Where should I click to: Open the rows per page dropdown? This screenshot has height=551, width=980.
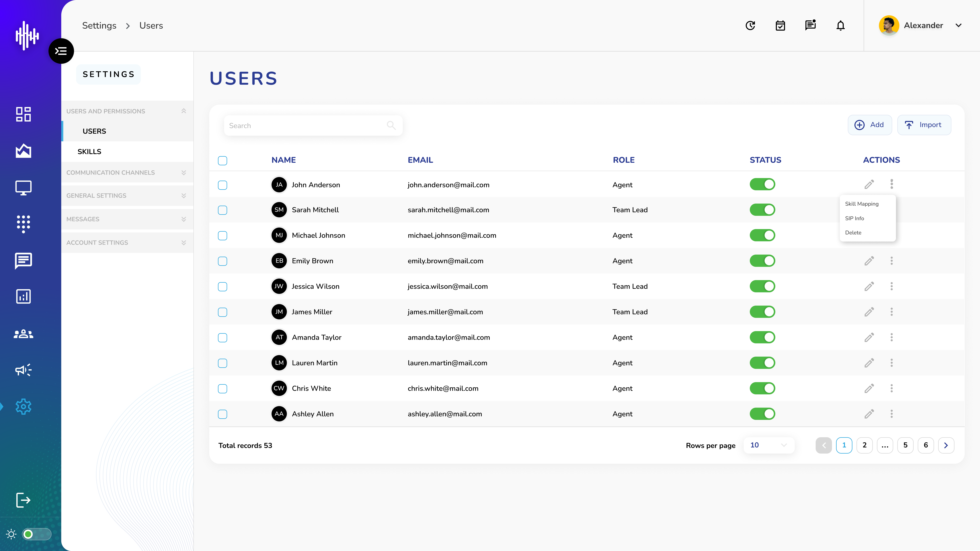click(769, 445)
